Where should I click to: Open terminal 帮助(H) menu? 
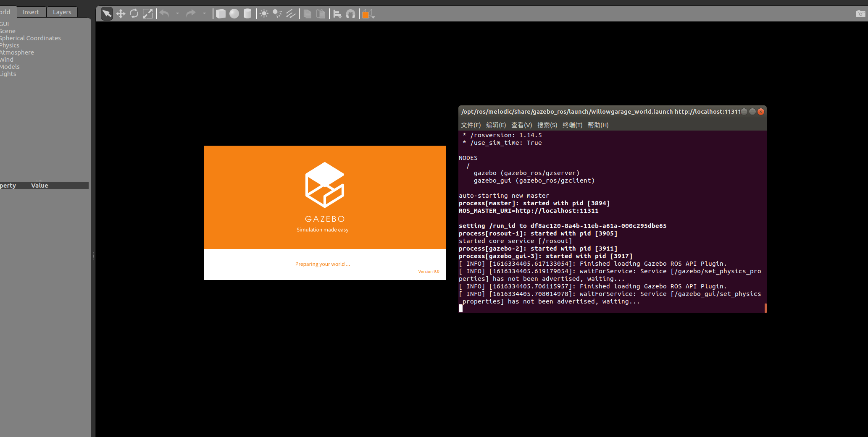(x=598, y=125)
